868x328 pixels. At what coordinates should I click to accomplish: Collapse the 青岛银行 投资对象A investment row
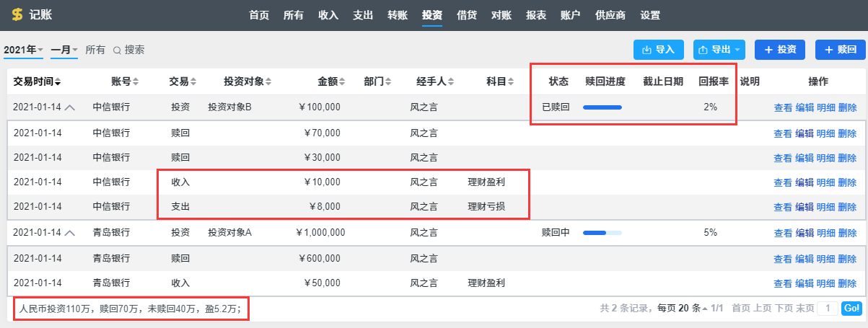tap(70, 233)
